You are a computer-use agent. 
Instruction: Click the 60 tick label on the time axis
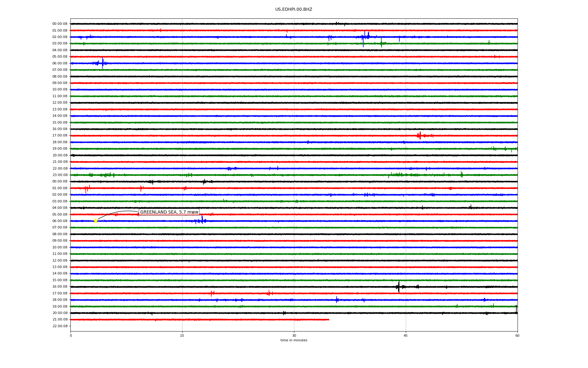tap(517, 335)
